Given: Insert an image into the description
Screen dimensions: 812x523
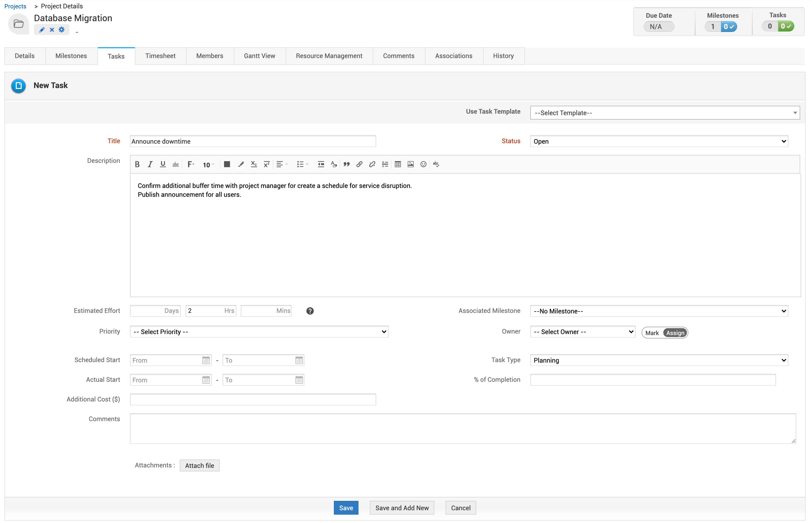Looking at the screenshot, I should tap(411, 164).
